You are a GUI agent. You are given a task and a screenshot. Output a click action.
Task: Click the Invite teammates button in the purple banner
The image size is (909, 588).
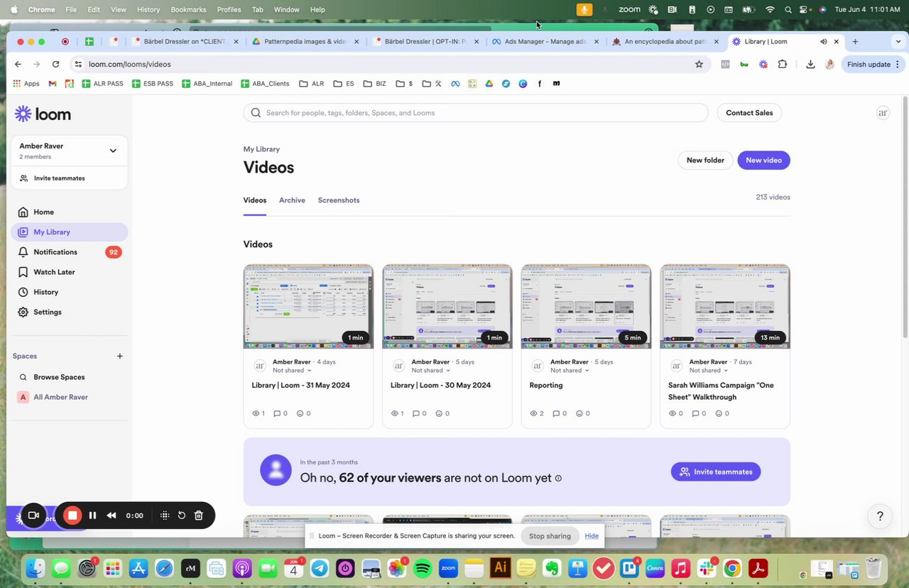coord(716,472)
